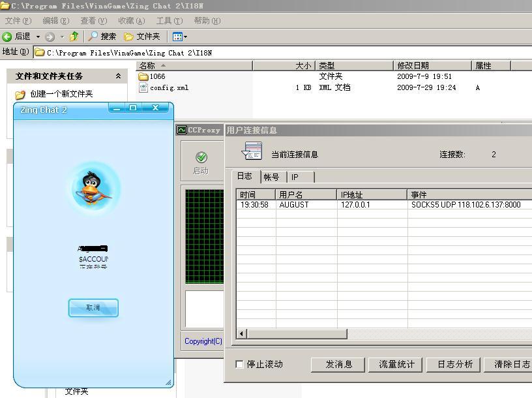Click the Zing Chat duck mascot avatar

93,188
